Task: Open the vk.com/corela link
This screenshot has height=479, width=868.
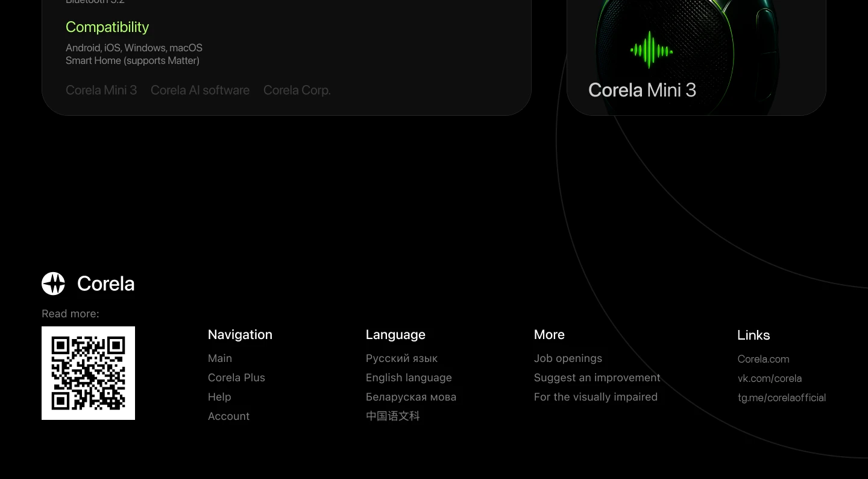Action: (770, 378)
